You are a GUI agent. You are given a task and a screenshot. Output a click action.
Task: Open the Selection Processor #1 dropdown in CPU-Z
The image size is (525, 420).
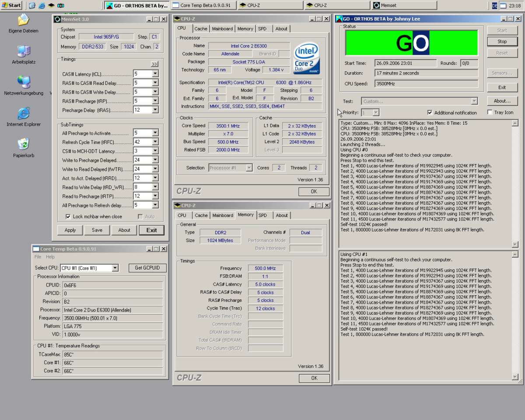(249, 168)
